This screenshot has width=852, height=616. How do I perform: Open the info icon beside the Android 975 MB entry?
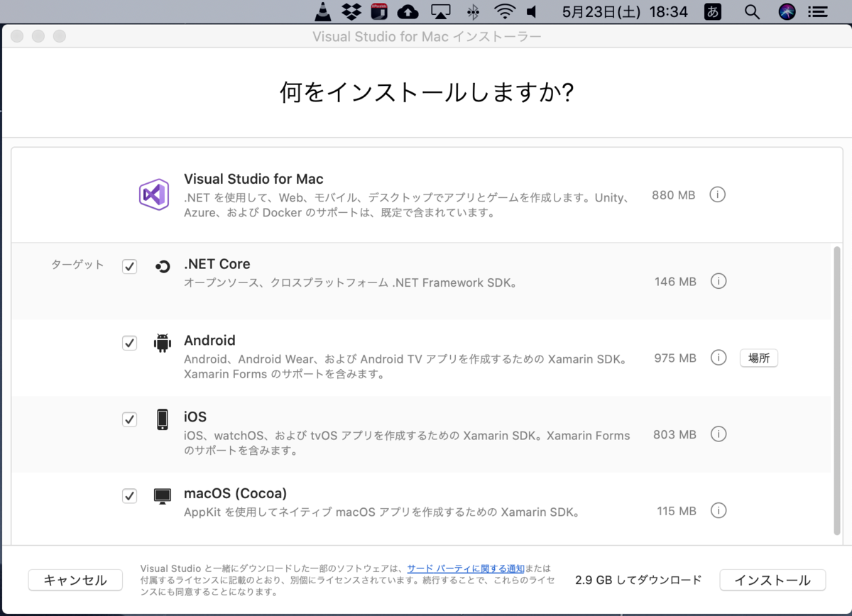point(718,358)
